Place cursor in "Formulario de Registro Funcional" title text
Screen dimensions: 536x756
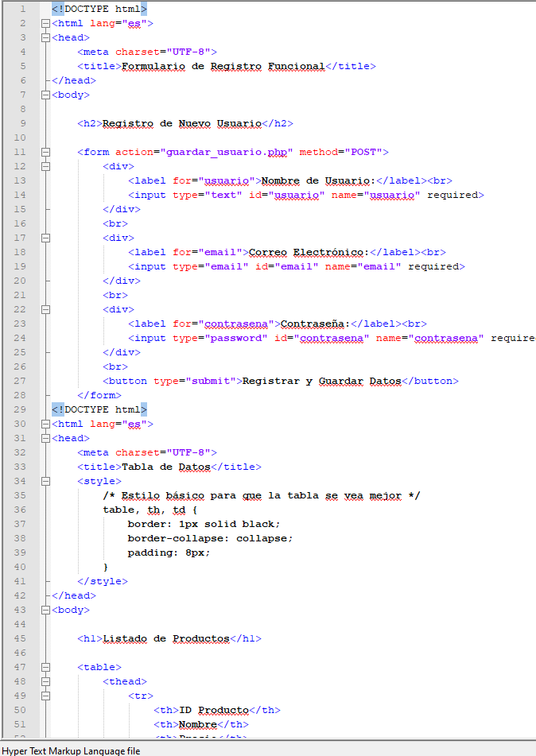click(x=223, y=66)
